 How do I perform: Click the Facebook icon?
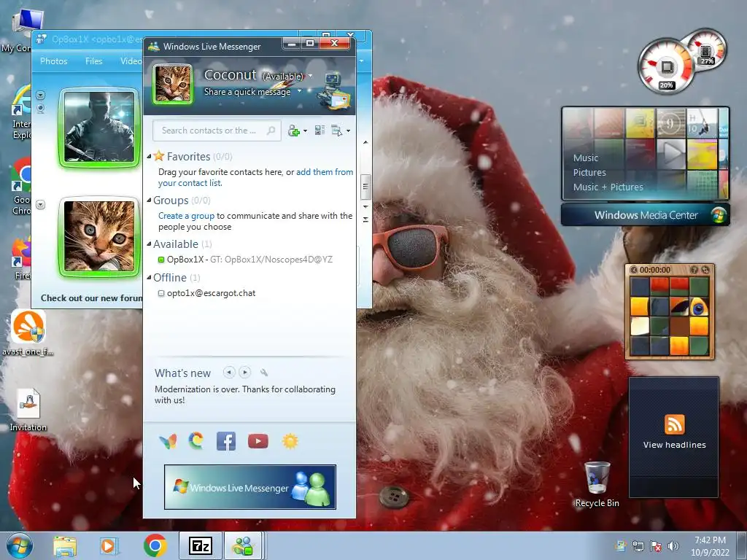[226, 441]
